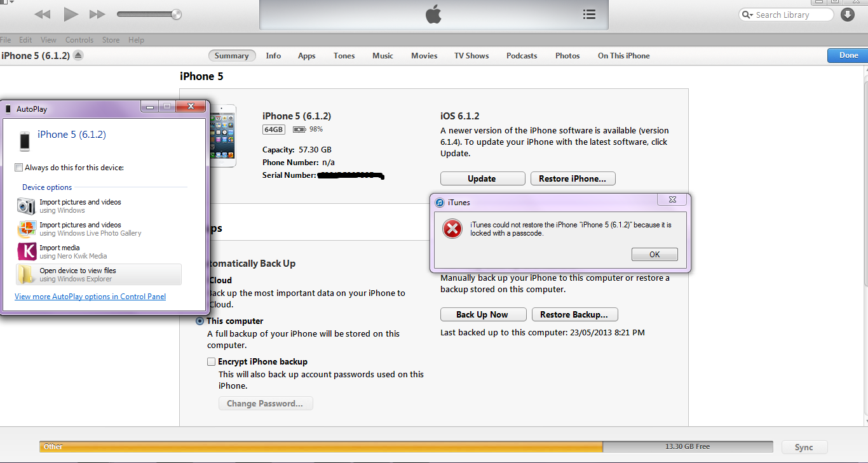868x463 pixels.
Task: Eject the iPhone 5 (6.1.2) device
Action: 78,56
